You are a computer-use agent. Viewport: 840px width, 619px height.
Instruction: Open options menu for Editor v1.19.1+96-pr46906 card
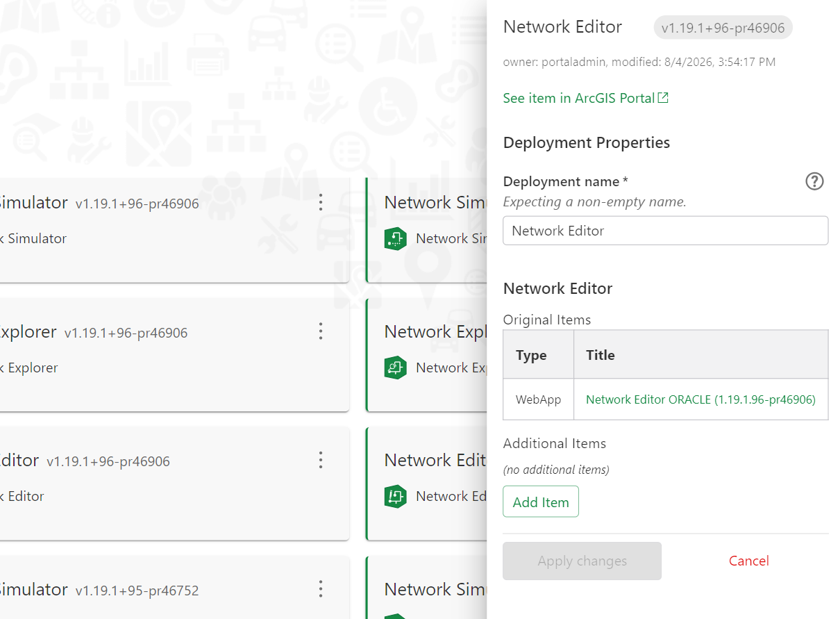321,460
